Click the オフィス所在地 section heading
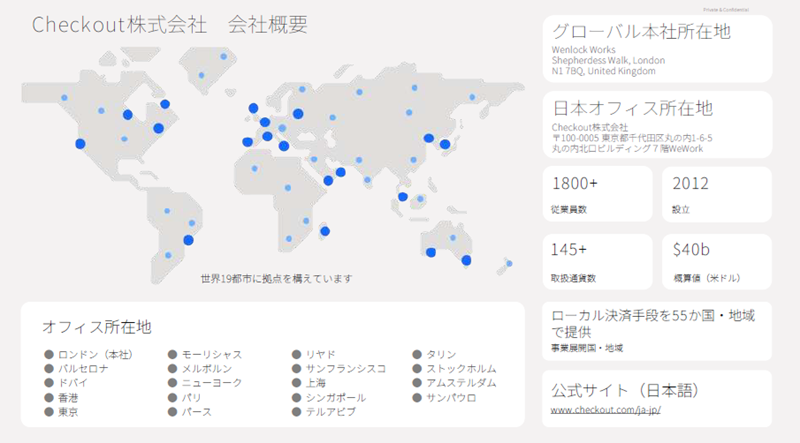This screenshot has width=800, height=443. pyautogui.click(x=97, y=327)
